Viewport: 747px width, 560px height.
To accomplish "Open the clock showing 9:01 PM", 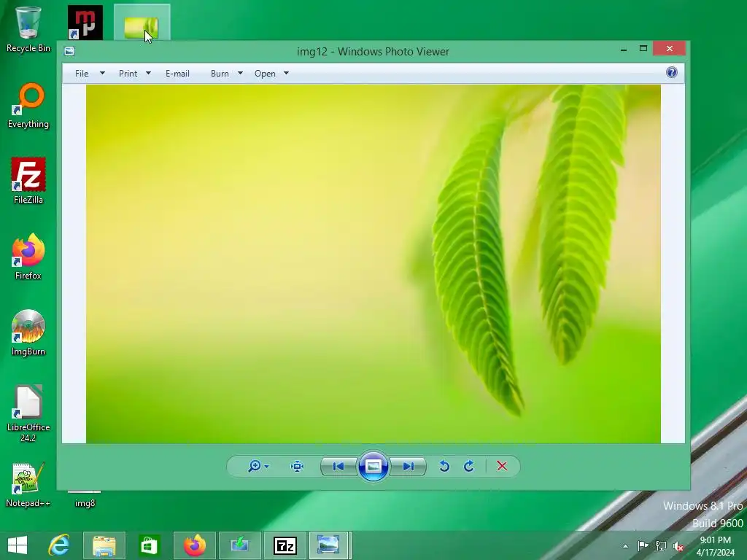I will pyautogui.click(x=715, y=546).
